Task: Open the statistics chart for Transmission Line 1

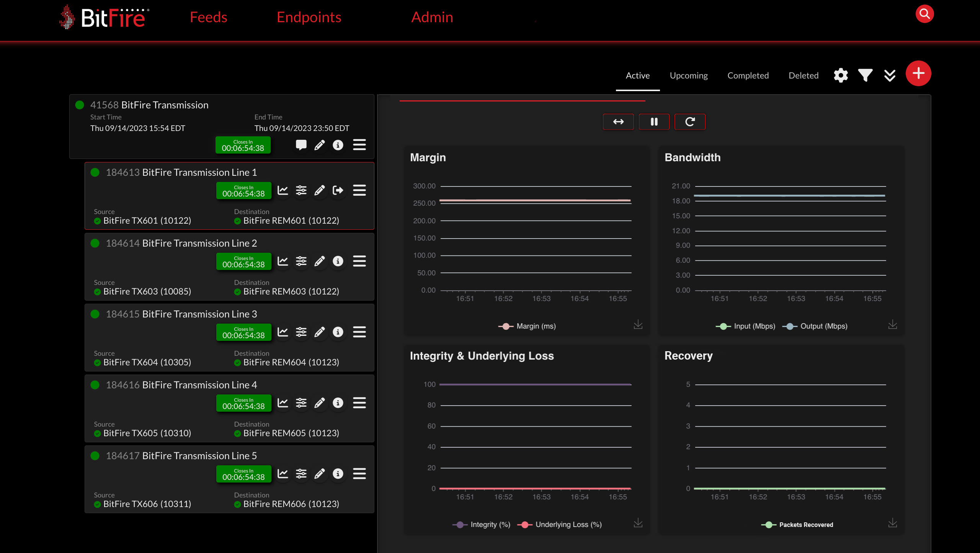Action: [x=283, y=190]
